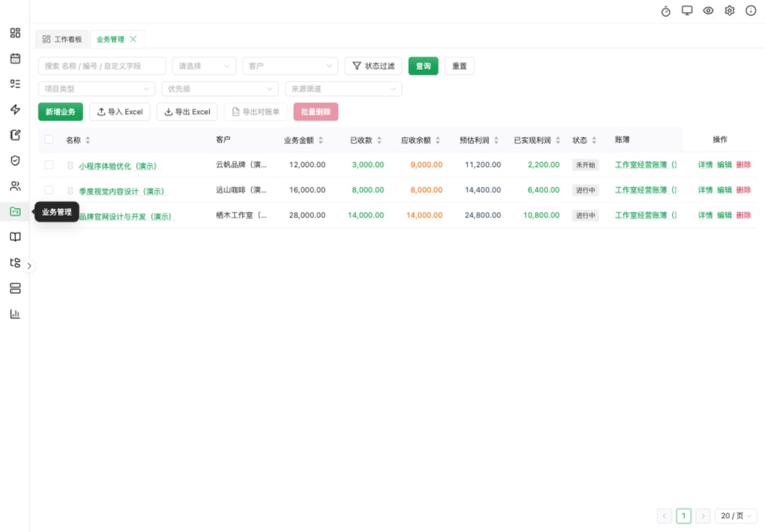The width and height of the screenshot is (766, 532).
Task: Open the 20 / 页 page size dropdown
Action: tap(736, 516)
